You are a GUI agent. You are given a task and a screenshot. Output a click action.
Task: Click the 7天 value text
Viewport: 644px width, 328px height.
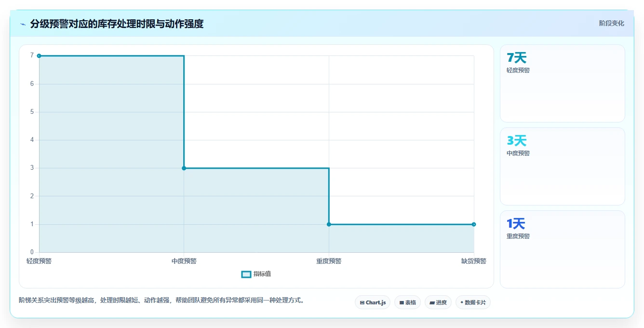pyautogui.click(x=517, y=58)
